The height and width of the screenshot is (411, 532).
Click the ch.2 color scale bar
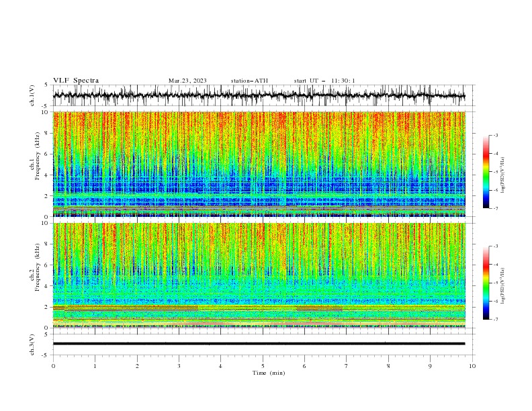point(486,283)
